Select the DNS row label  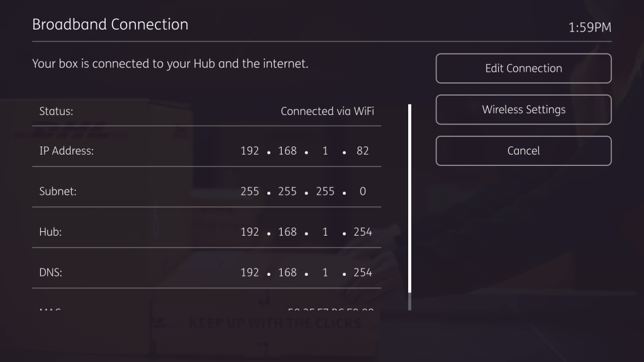click(x=50, y=273)
